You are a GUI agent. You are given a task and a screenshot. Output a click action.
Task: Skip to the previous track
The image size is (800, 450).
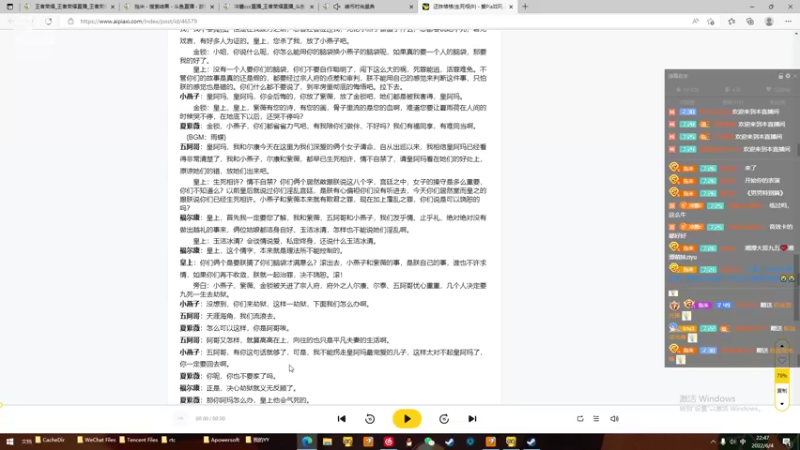341,419
